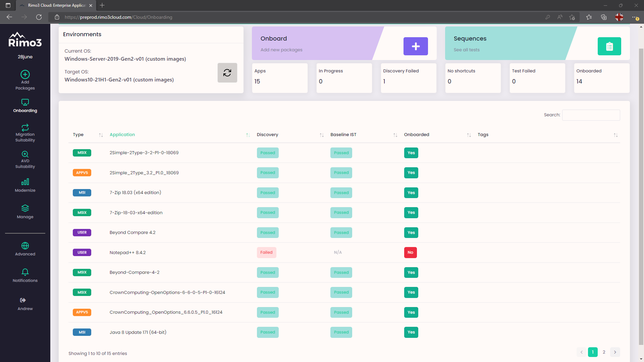
Task: Click the purple plus Onboard button
Action: [x=415, y=46]
